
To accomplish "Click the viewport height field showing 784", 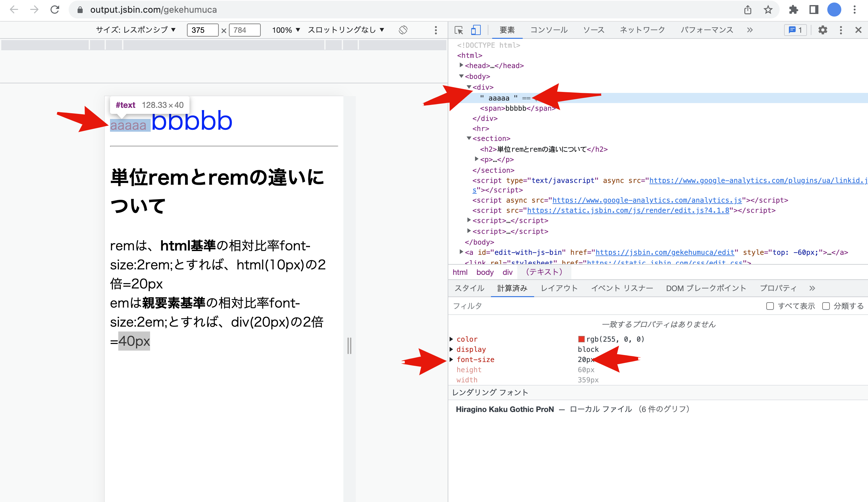I will pos(245,30).
